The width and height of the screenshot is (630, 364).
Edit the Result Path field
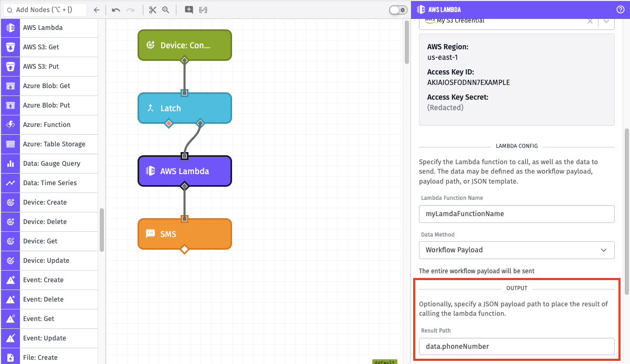click(517, 346)
